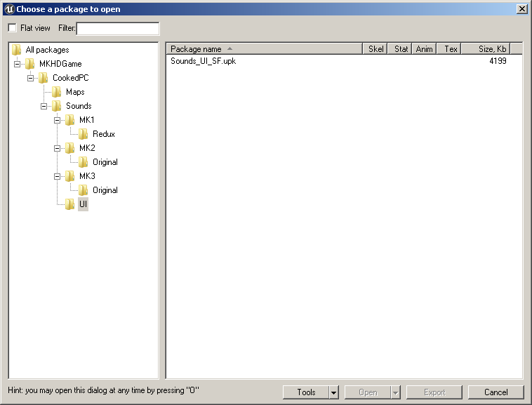Collapse the Sounds tree node
This screenshot has width=532, height=405.
[44, 106]
